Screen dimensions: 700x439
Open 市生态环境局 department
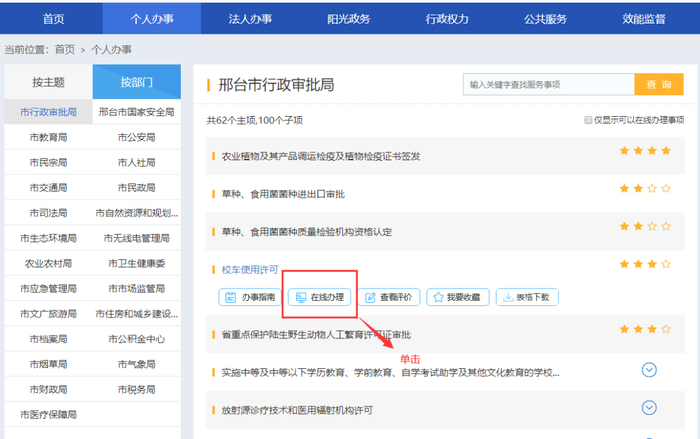click(48, 238)
